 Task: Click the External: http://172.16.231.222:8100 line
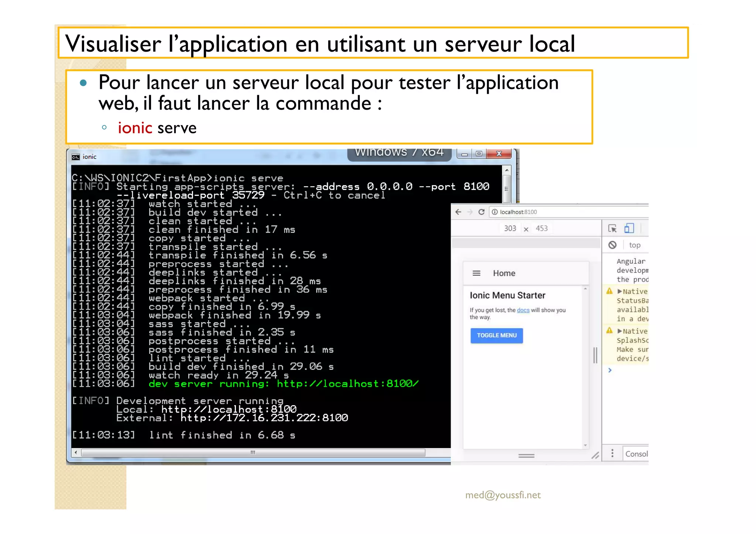click(232, 418)
